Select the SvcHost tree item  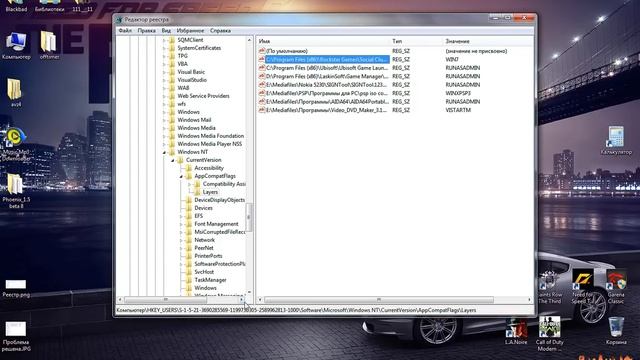point(204,272)
